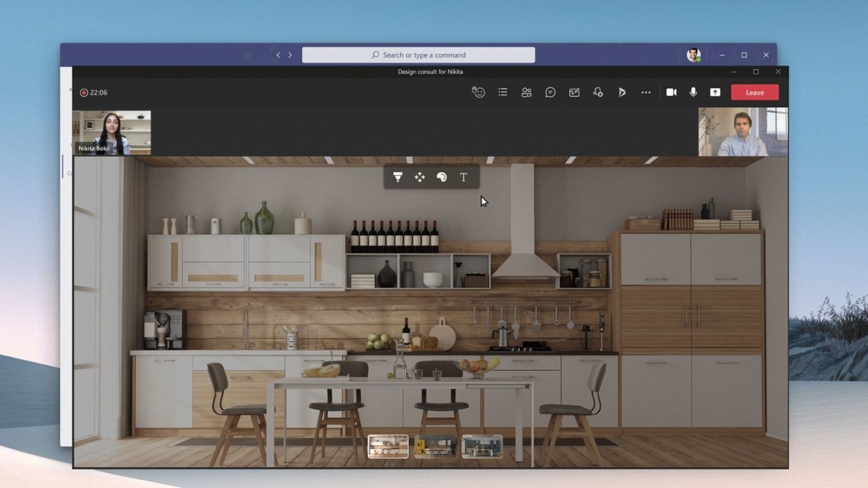
Task: Open the More actions ellipsis menu
Action: 646,92
